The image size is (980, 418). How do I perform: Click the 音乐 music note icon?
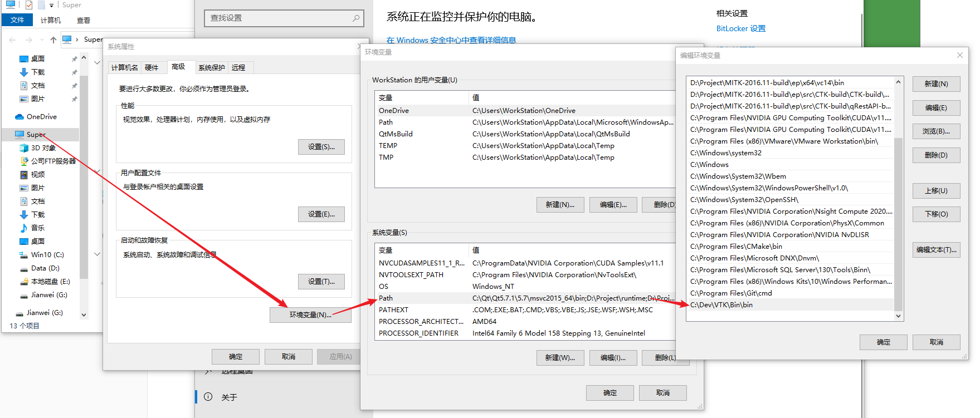(23, 228)
